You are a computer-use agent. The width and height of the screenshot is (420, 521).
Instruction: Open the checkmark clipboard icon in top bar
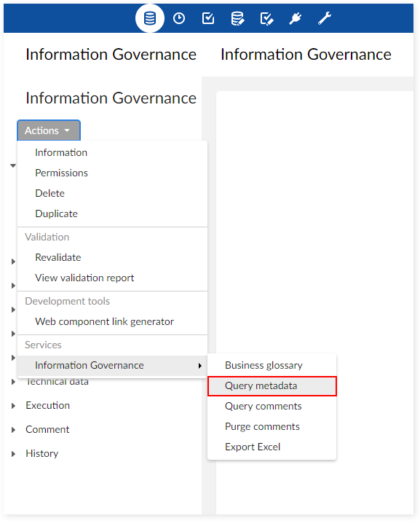coord(208,18)
